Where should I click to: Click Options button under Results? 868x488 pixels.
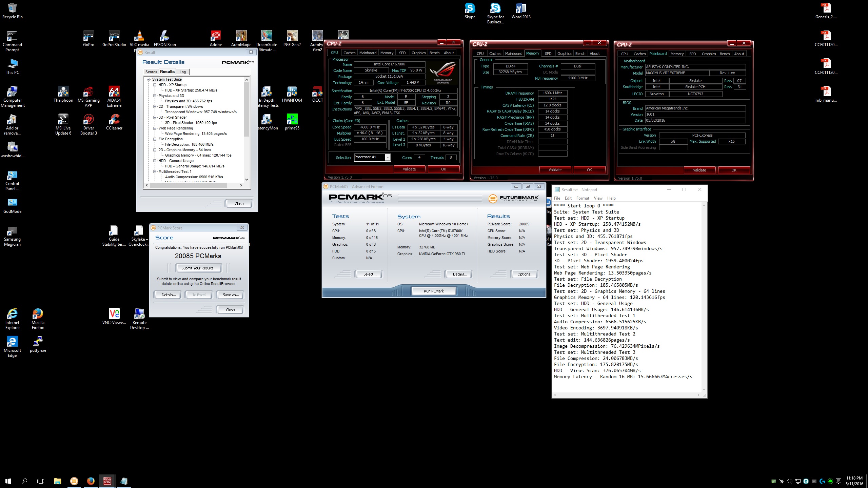[x=525, y=274]
